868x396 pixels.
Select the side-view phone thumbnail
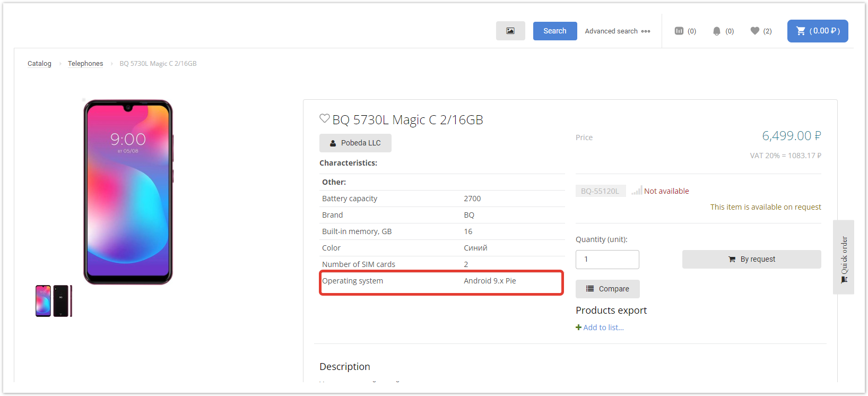coord(71,301)
